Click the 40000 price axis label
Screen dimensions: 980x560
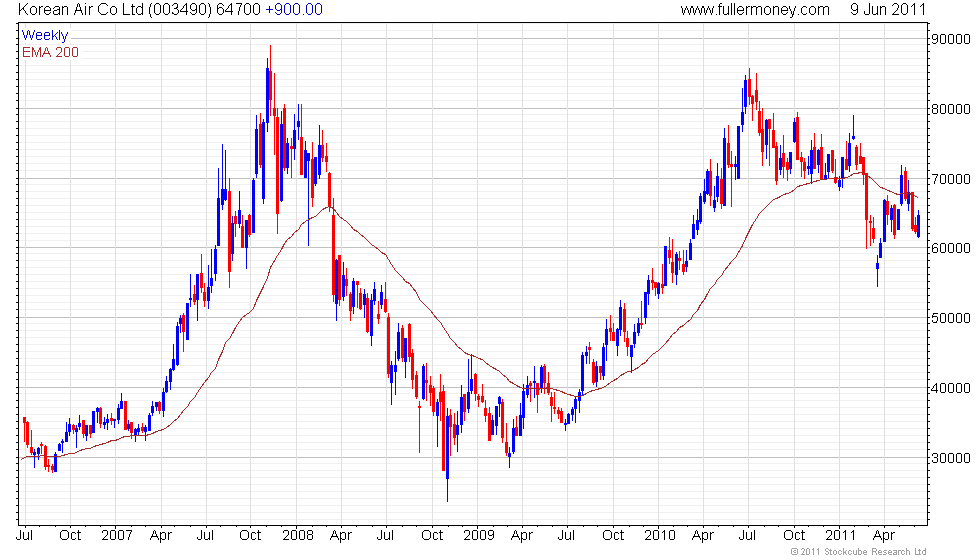coord(951,388)
